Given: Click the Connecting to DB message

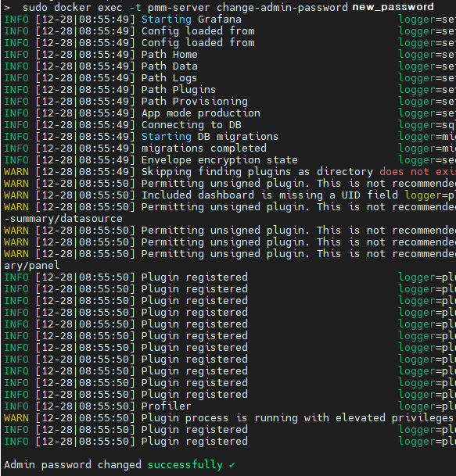Looking at the screenshot, I should click(x=192, y=125).
